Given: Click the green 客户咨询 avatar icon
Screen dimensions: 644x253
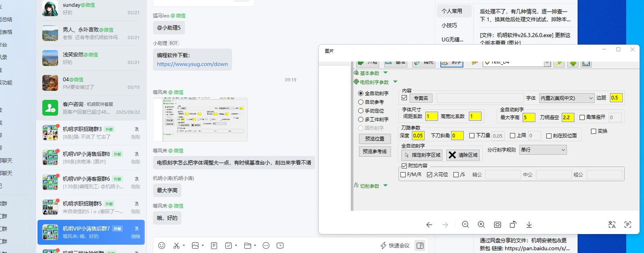Looking at the screenshot, I should (x=50, y=108).
